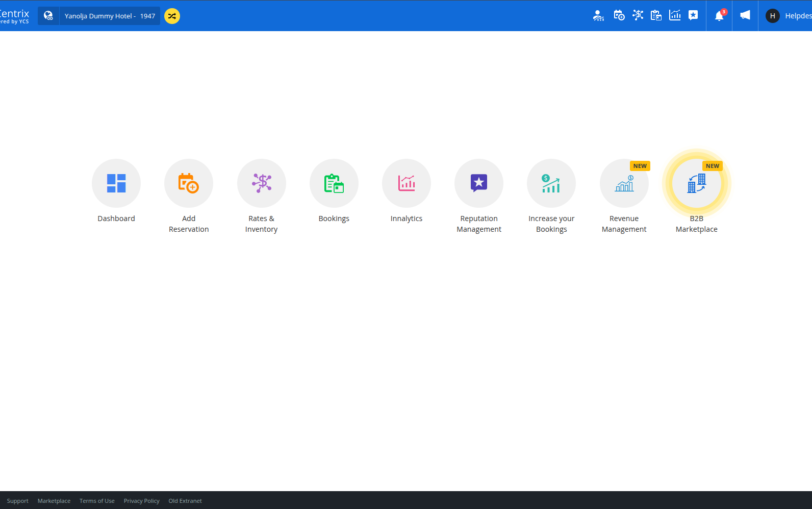Open the Rates & Inventory tile
This screenshot has height=509, width=812.
click(x=261, y=183)
